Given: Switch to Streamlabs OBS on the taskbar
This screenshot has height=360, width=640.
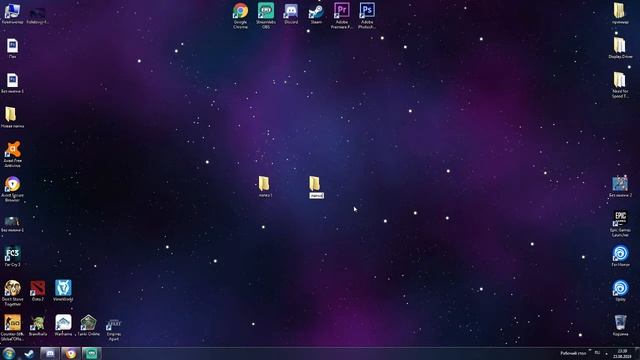Looking at the screenshot, I should [x=91, y=353].
